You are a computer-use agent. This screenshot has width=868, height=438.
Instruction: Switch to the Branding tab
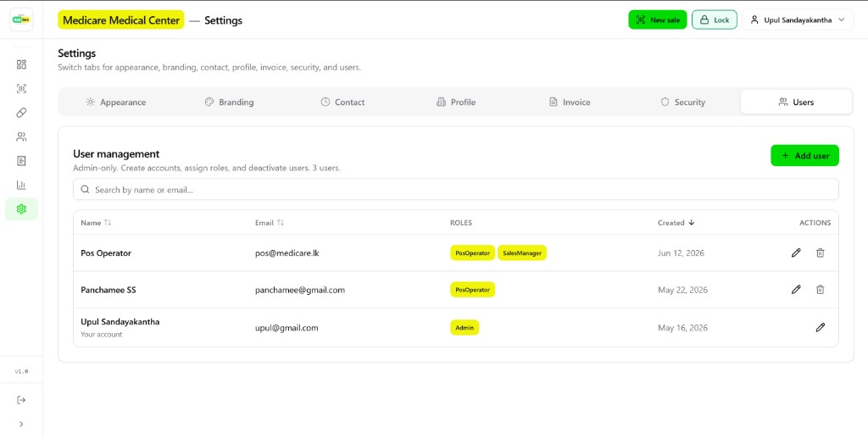229,103
